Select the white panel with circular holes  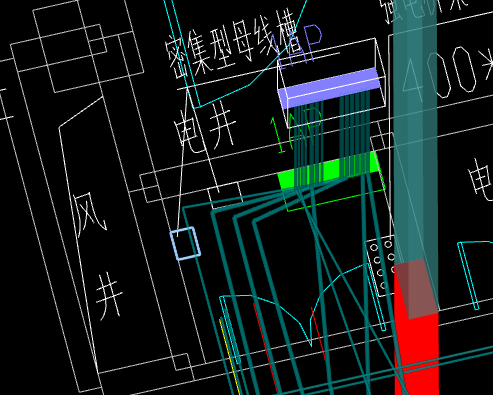(381, 267)
